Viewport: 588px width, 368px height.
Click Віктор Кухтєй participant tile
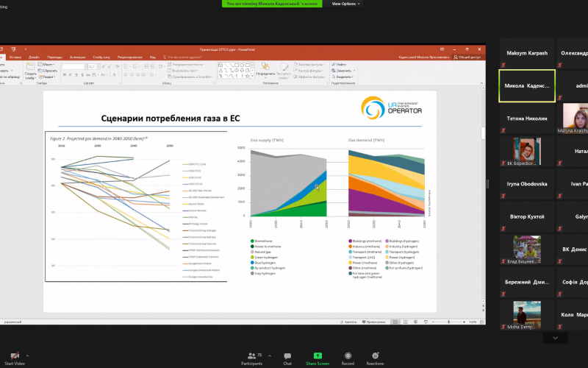tap(527, 216)
